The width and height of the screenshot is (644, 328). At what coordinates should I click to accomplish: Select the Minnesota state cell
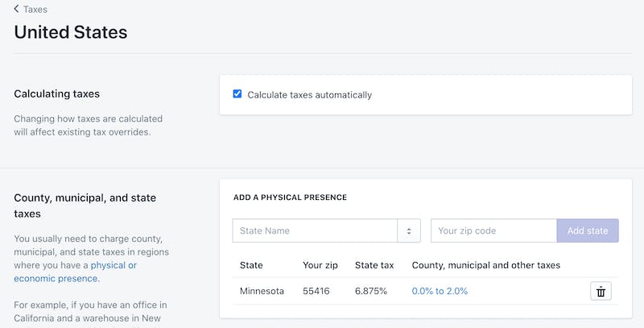coord(262,291)
